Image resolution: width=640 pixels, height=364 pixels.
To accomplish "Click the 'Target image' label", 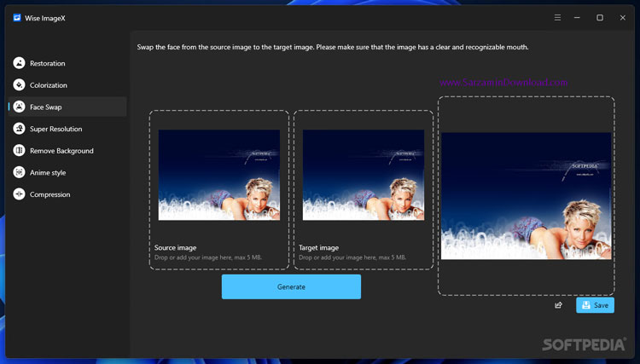I will (318, 247).
